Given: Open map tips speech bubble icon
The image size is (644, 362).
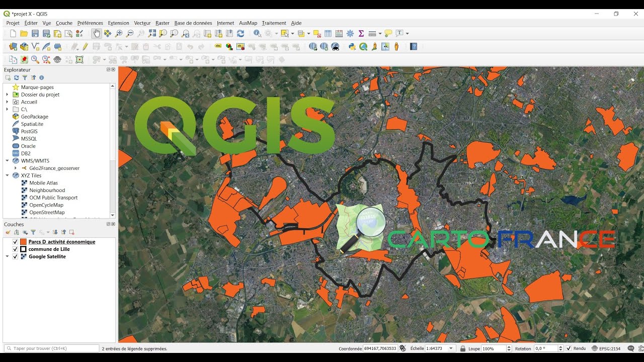Looking at the screenshot, I should click(x=388, y=34).
